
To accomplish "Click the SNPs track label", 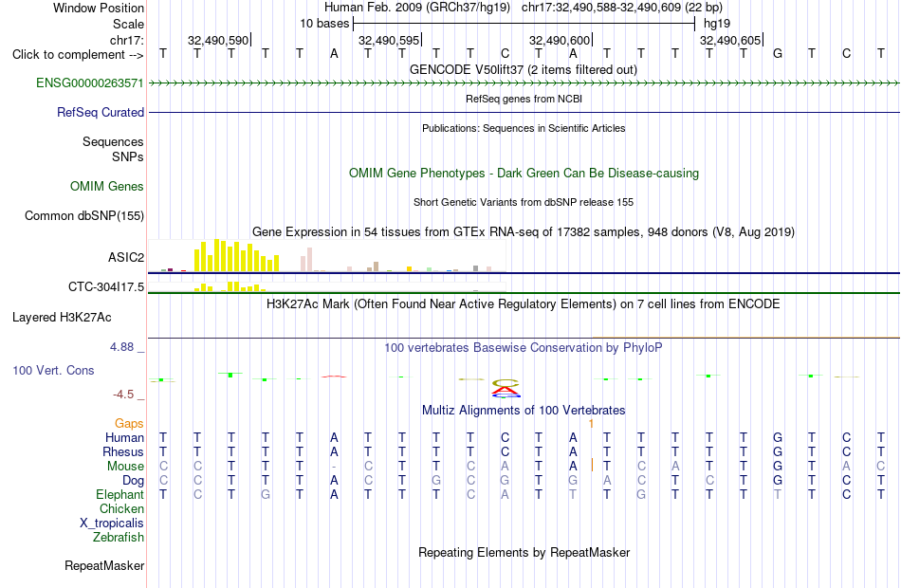I will pyautogui.click(x=128, y=156).
